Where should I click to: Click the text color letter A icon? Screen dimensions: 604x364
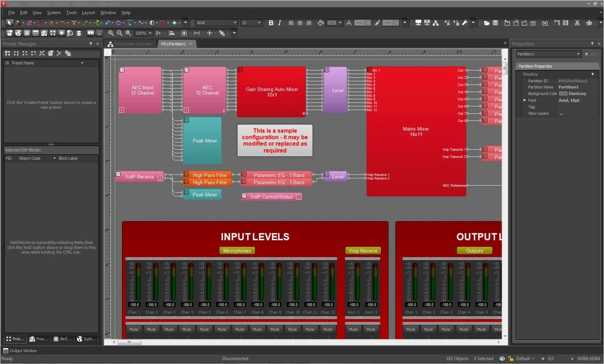click(x=349, y=23)
